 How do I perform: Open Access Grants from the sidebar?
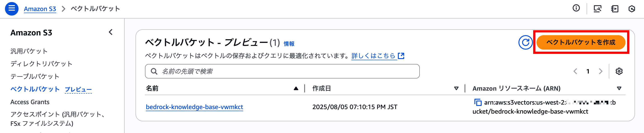[30, 102]
